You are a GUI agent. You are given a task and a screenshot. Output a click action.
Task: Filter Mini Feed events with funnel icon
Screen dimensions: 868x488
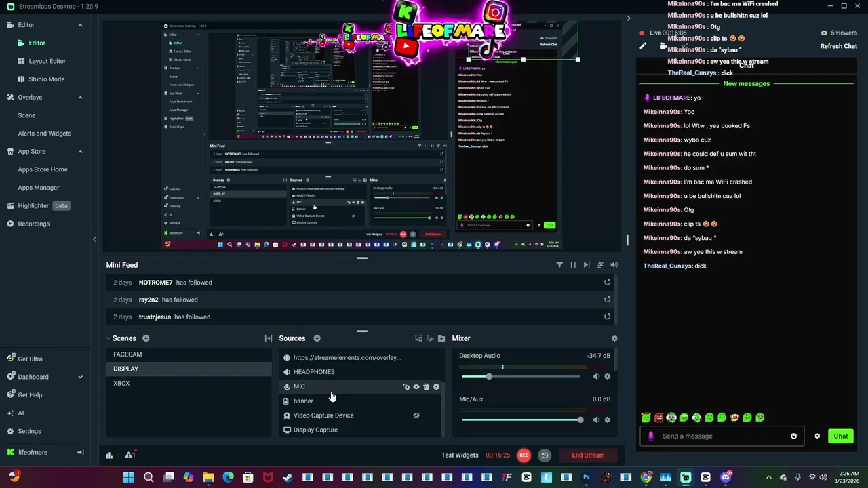(x=559, y=265)
